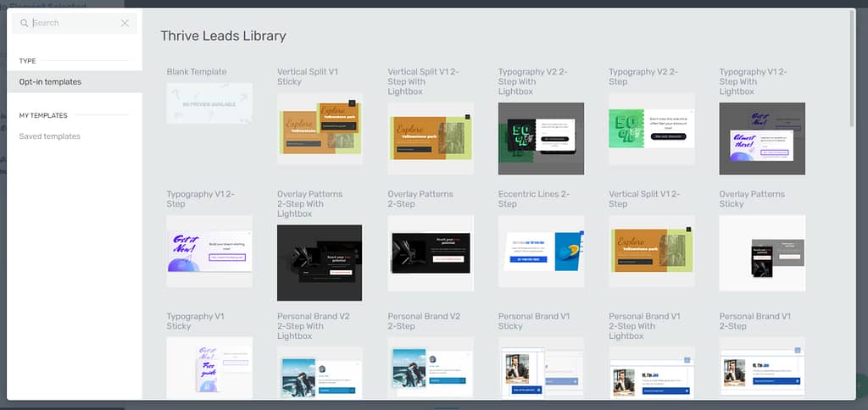
Task: Click the 'Personal Brand V1 Sticky' title text
Action: 534,321
